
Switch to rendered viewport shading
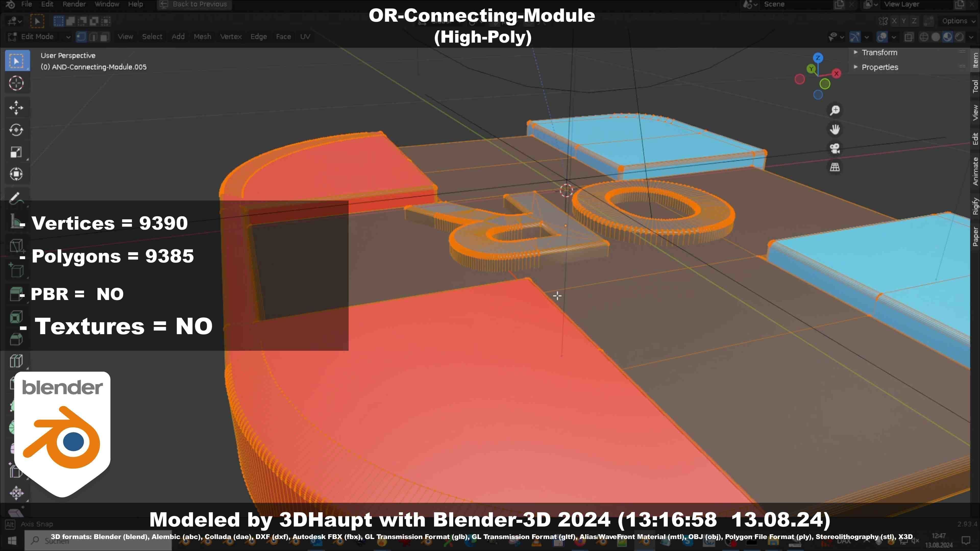[960, 37]
